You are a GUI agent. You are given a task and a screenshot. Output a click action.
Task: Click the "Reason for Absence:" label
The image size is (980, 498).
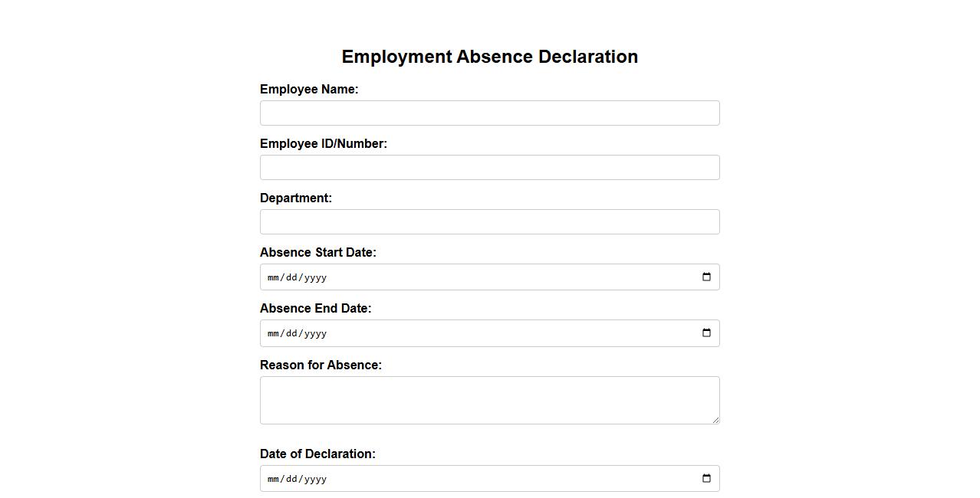(x=321, y=365)
